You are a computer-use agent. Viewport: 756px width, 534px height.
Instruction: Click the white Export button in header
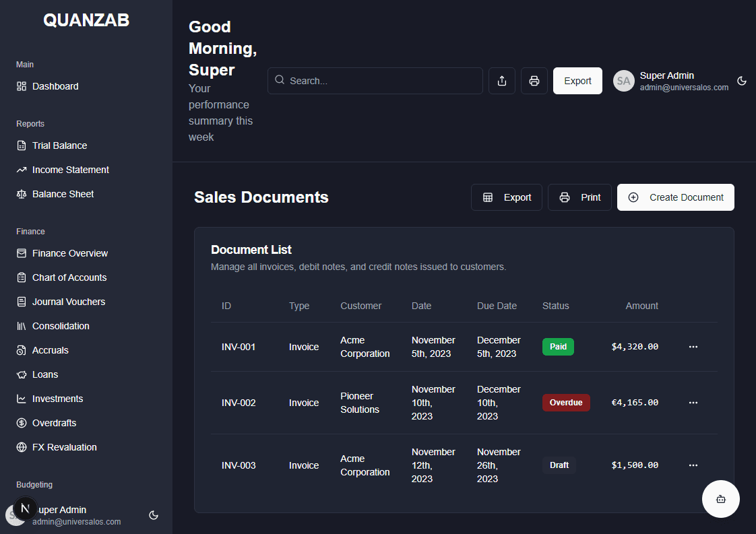(x=577, y=81)
